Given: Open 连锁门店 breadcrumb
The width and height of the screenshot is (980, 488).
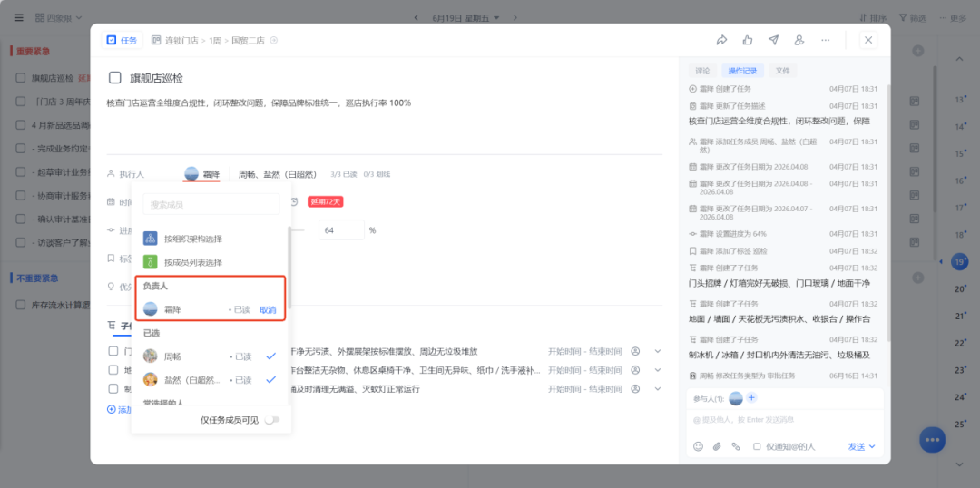Looking at the screenshot, I should (181, 40).
